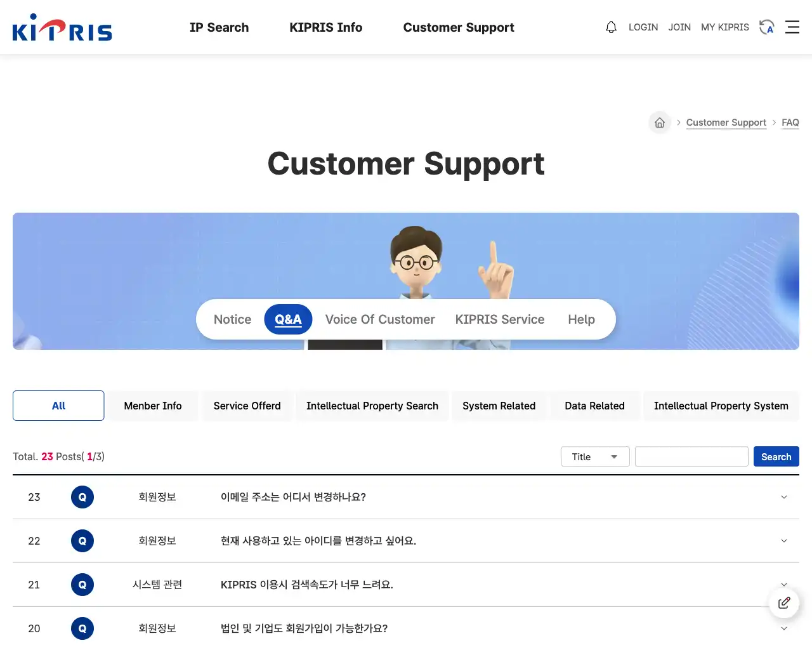The width and height of the screenshot is (812, 650).
Task: Select the All category filter
Action: coord(58,406)
